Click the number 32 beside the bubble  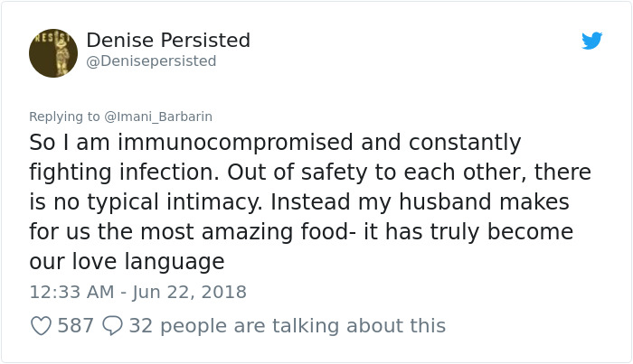tap(141, 325)
